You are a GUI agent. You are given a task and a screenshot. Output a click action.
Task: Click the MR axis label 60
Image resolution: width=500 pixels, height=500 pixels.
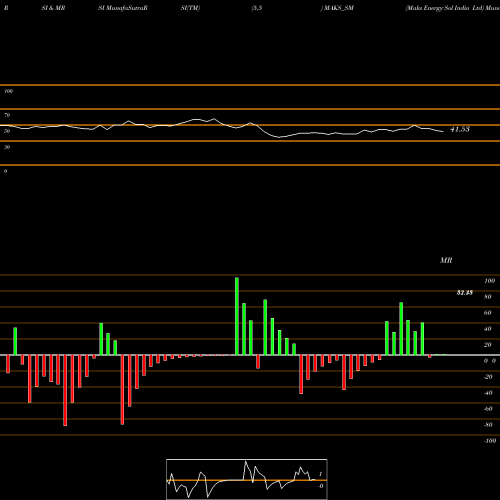coord(487,313)
